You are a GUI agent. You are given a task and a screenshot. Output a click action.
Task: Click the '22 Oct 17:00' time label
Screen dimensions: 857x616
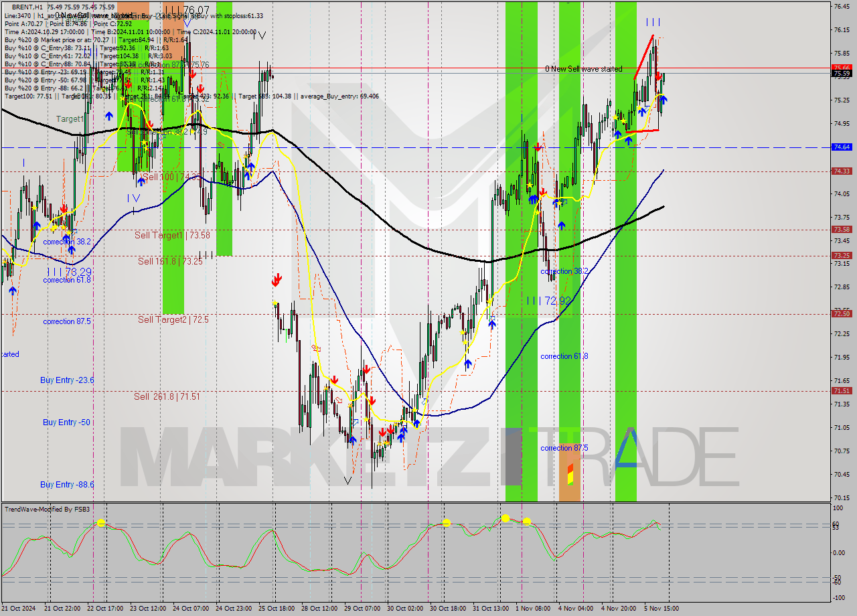point(106,609)
